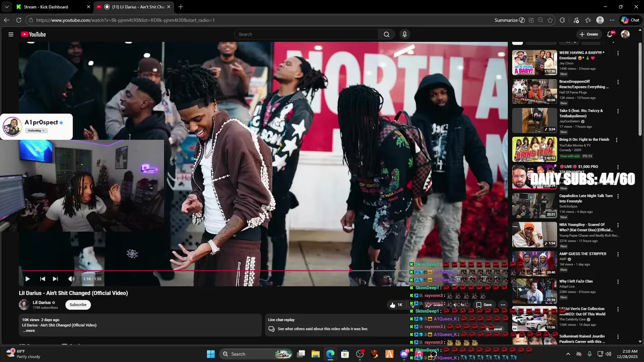Image resolution: width=644 pixels, height=362 pixels.
Task: Open more options for NBA YoungBoy video
Action: pyautogui.click(x=618, y=225)
